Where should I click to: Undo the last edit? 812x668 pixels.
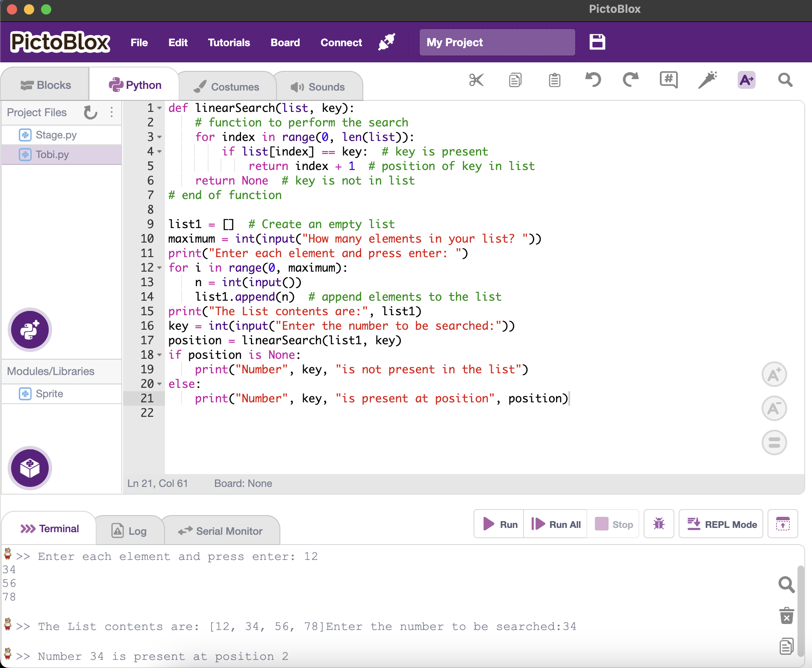point(593,79)
